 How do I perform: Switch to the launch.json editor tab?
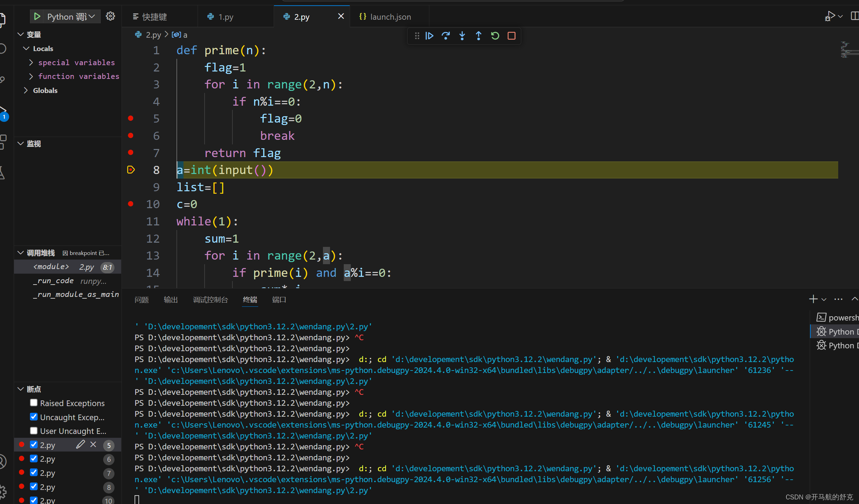[x=390, y=17]
